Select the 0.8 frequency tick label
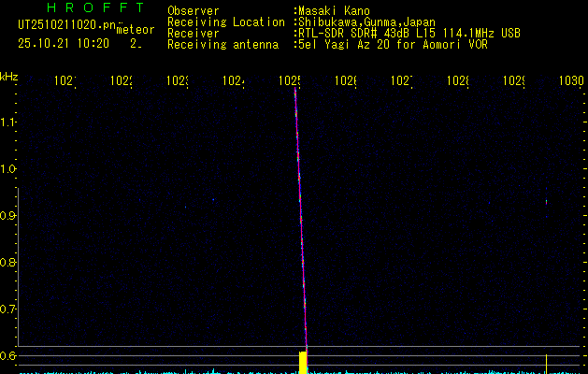Screen dimensions: 588x374 pyautogui.click(x=8, y=263)
